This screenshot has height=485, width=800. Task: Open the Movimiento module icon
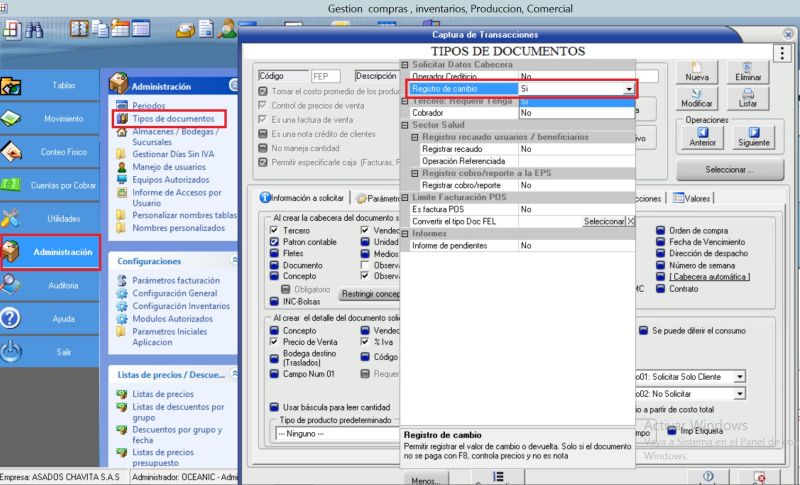[50, 119]
